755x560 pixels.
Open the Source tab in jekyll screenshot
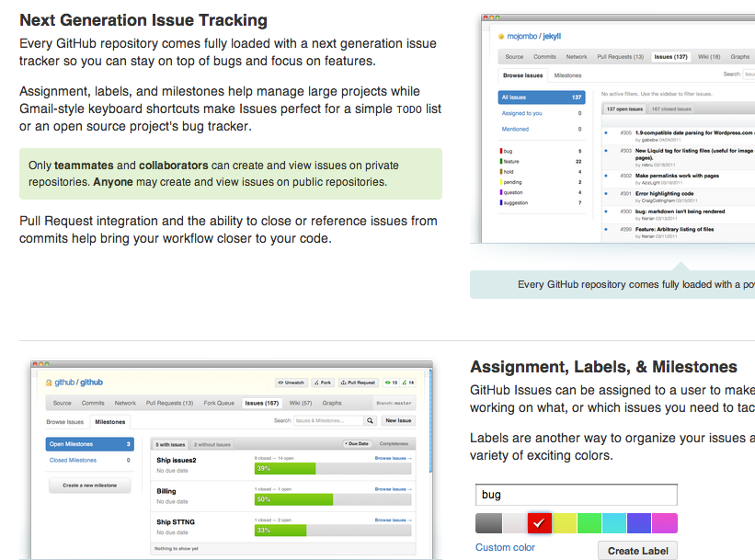click(x=514, y=57)
